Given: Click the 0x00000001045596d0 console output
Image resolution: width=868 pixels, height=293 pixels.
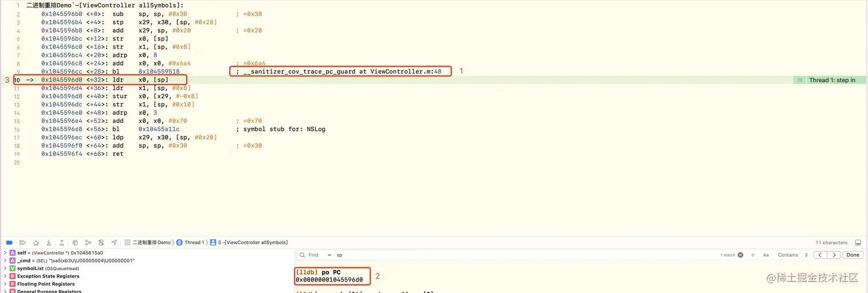Looking at the screenshot, I should coord(329,280).
